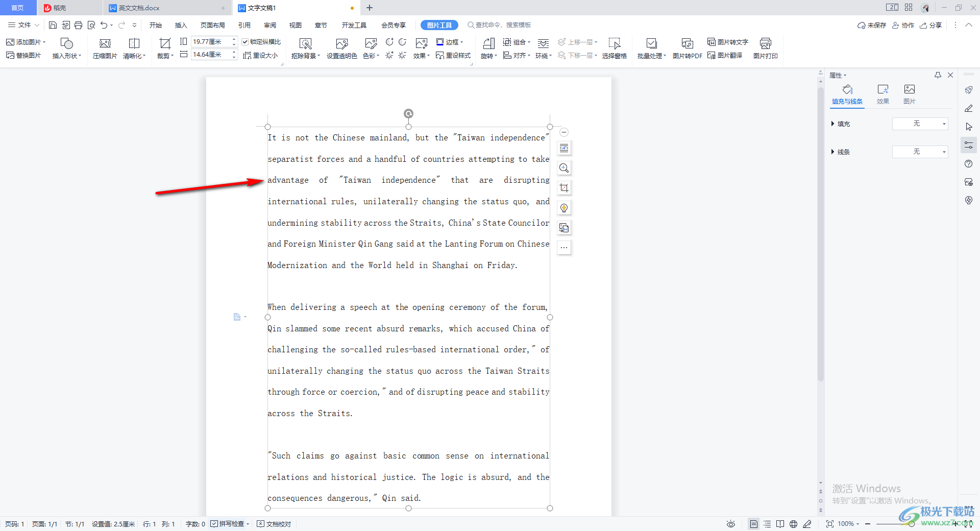Click 替换图片 replace picture
This screenshot has height=531, width=980.
point(23,55)
